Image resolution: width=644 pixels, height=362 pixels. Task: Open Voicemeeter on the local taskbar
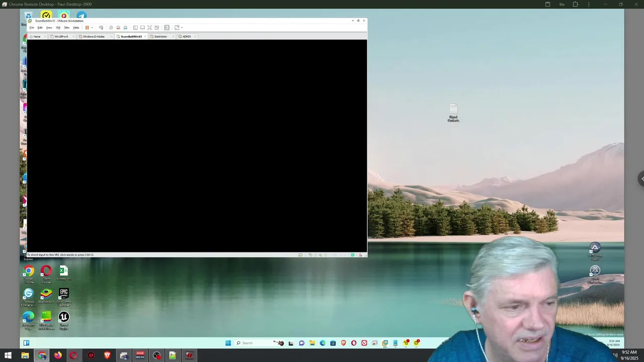(x=140, y=355)
